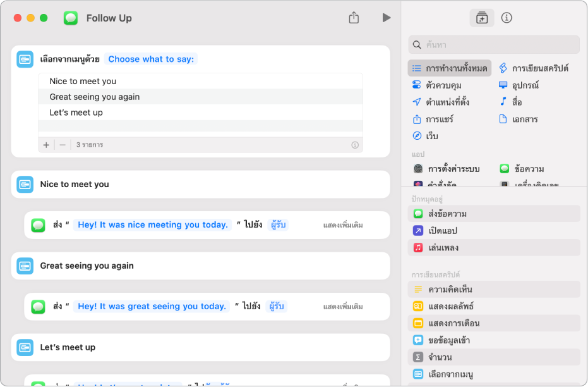
Task: Click the plus button to add a menu item
Action: click(x=46, y=145)
